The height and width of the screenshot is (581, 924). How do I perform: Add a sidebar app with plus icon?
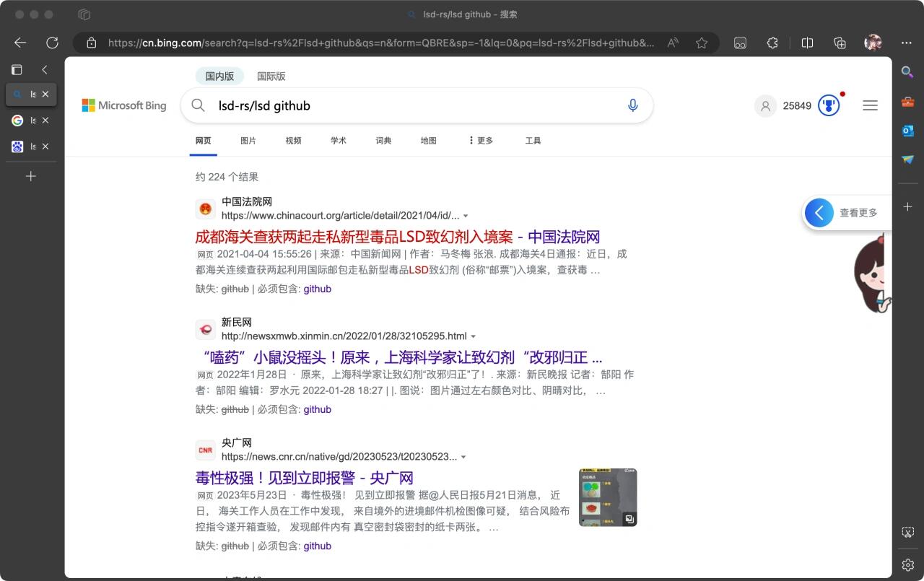(x=908, y=207)
